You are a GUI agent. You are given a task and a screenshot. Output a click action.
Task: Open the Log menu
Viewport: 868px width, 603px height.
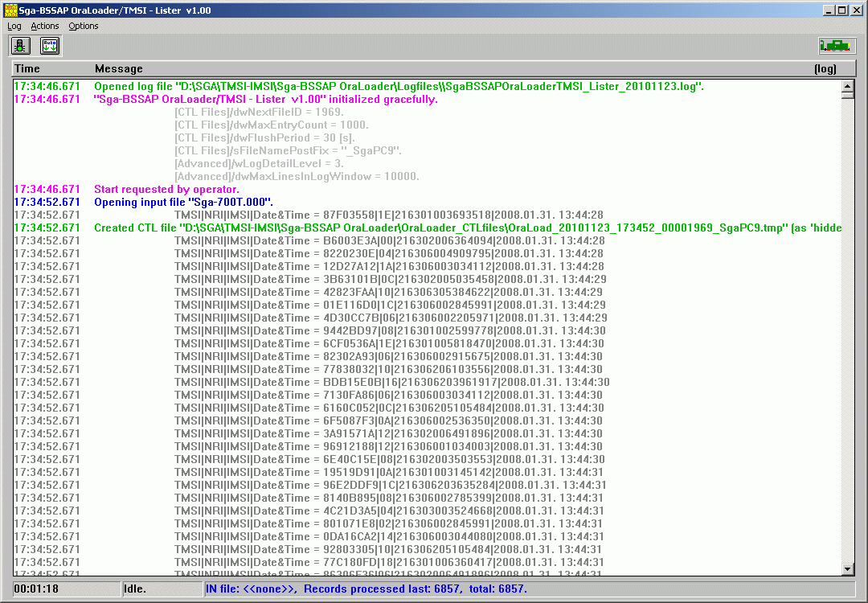(x=14, y=26)
